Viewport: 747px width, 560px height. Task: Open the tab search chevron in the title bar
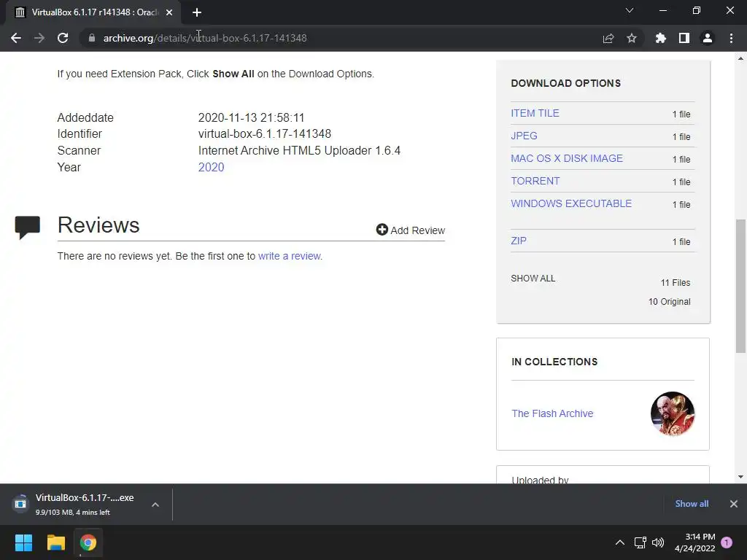(x=630, y=10)
